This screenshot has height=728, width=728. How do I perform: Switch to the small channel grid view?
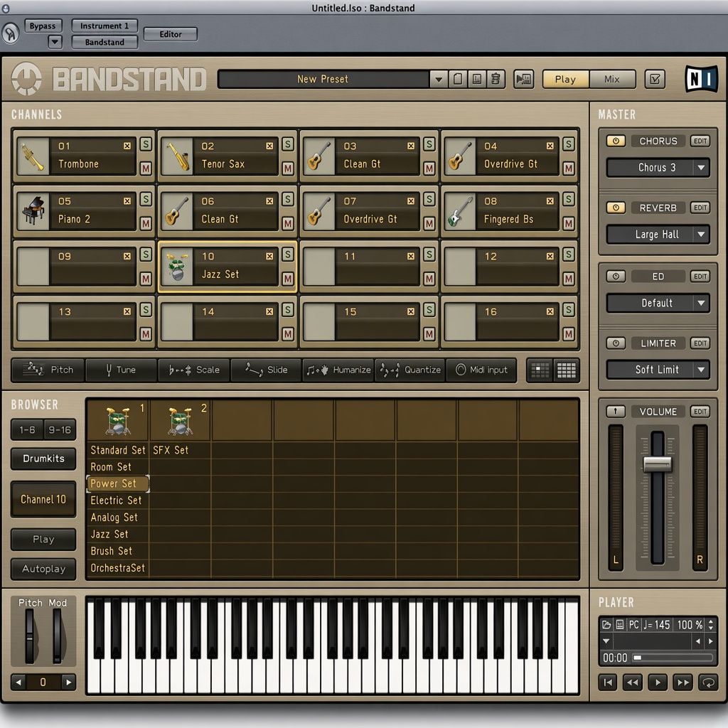540,370
